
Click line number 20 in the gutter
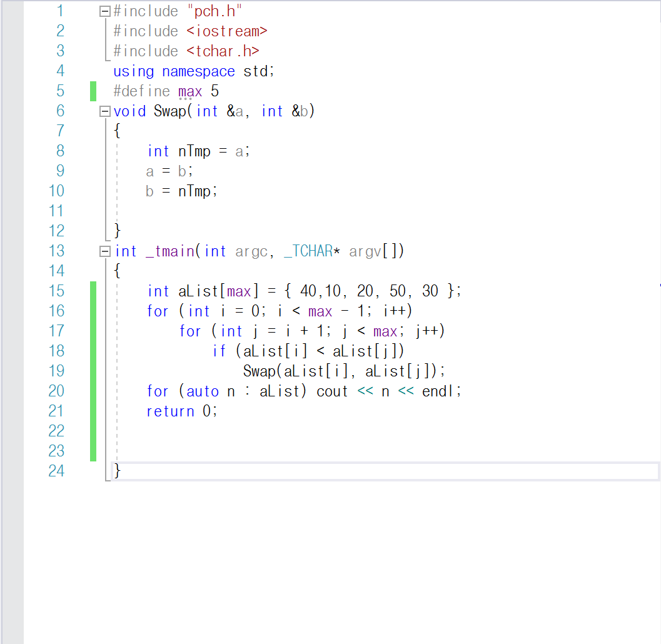[56, 391]
